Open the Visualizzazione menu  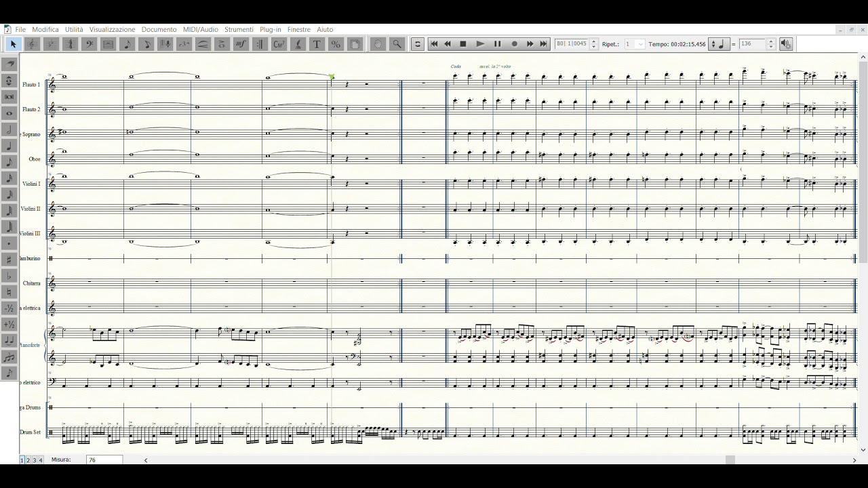click(x=113, y=29)
